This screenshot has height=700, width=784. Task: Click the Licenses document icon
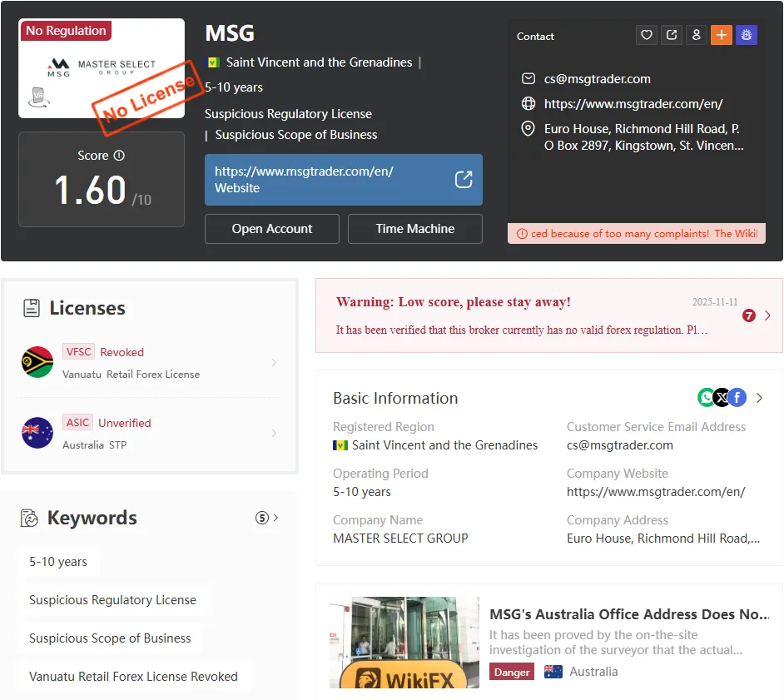pos(32,308)
